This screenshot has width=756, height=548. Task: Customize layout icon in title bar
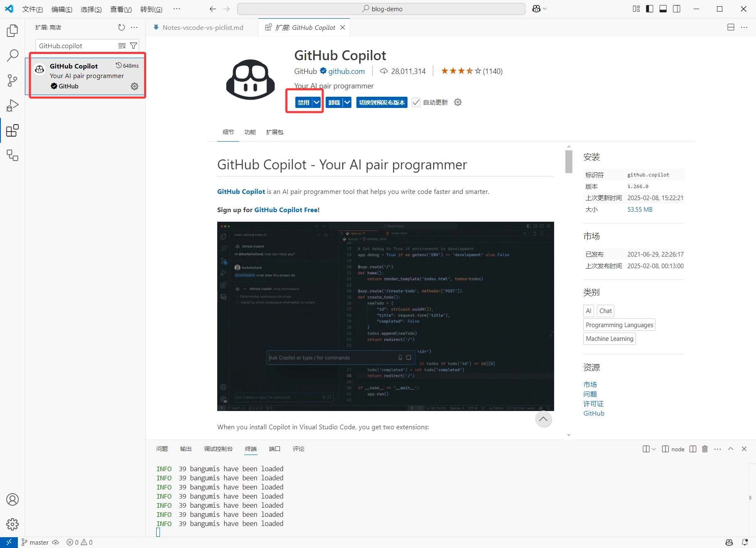636,9
